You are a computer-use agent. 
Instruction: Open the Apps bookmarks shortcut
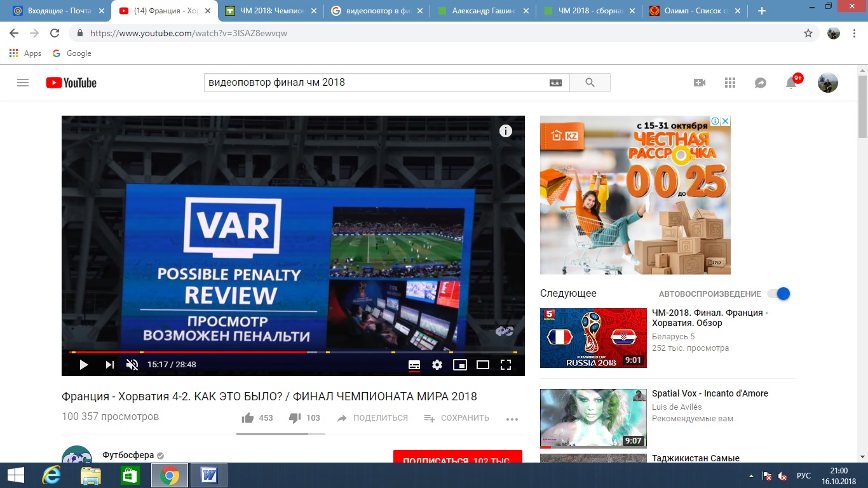point(25,53)
